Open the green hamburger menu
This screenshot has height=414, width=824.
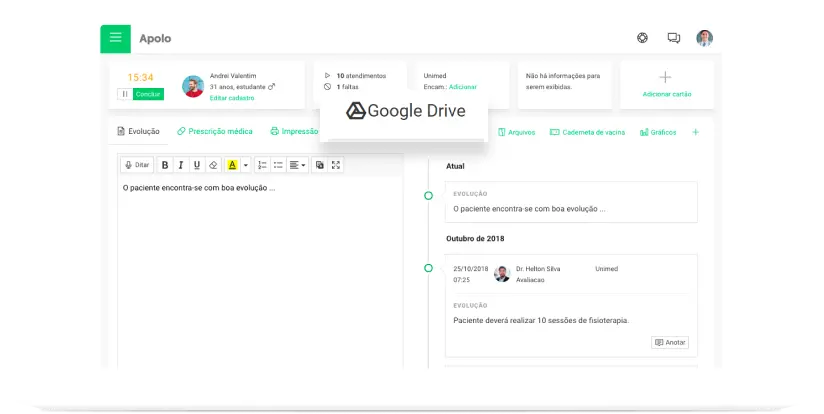coord(116,39)
